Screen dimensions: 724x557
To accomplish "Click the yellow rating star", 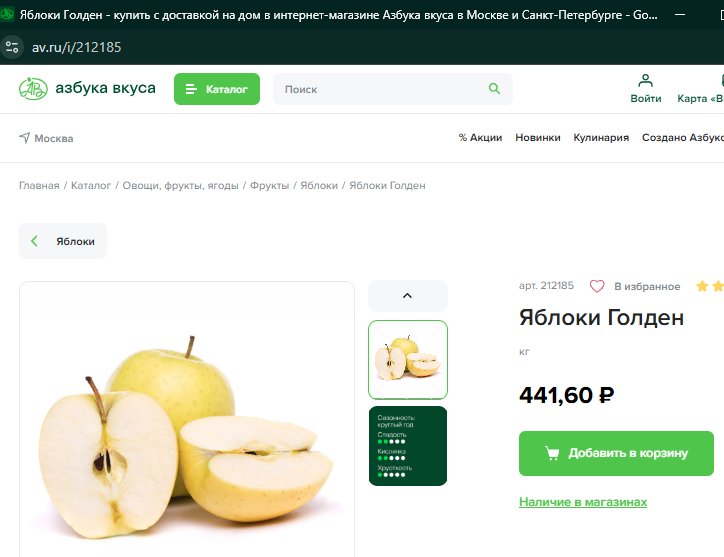I will (x=702, y=286).
